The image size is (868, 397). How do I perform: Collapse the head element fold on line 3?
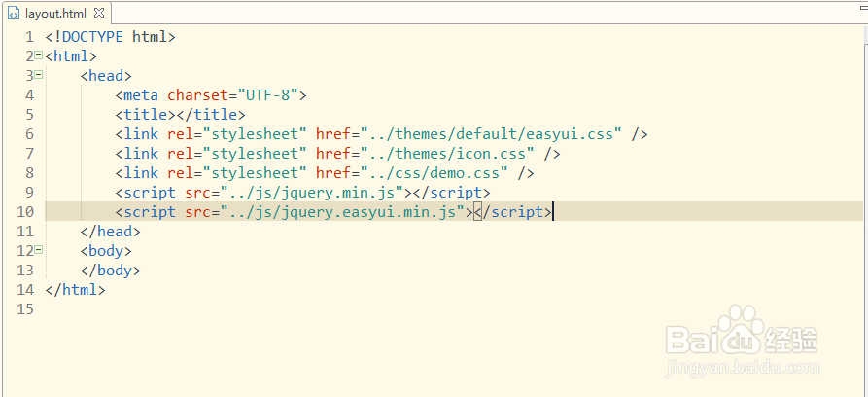click(38, 74)
